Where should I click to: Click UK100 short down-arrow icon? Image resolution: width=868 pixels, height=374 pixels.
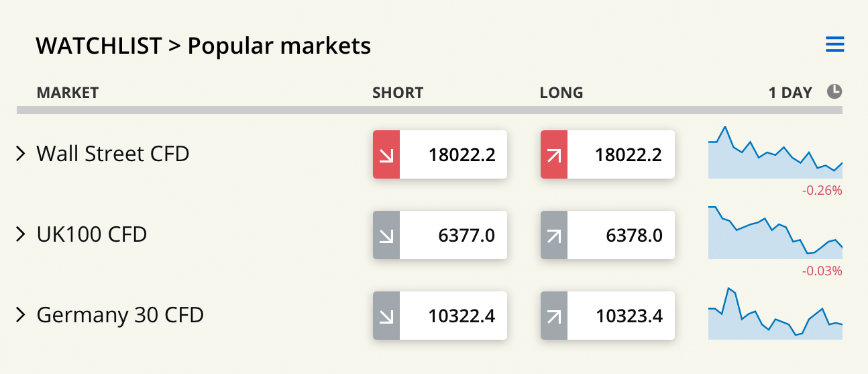click(386, 235)
